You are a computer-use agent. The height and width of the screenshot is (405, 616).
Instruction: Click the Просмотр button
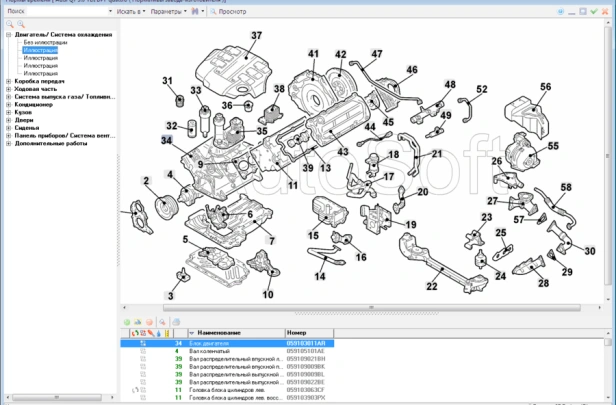click(228, 11)
